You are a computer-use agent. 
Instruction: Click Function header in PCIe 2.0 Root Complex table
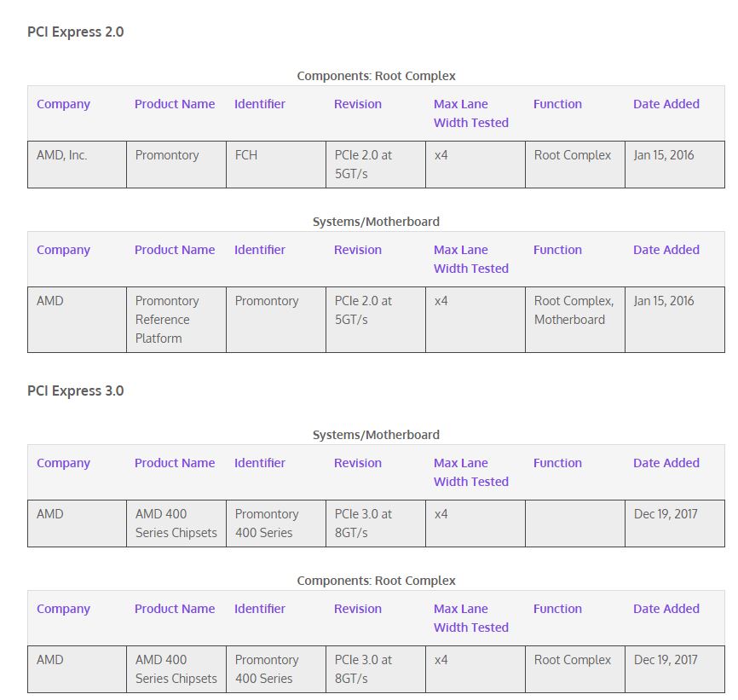(x=557, y=104)
